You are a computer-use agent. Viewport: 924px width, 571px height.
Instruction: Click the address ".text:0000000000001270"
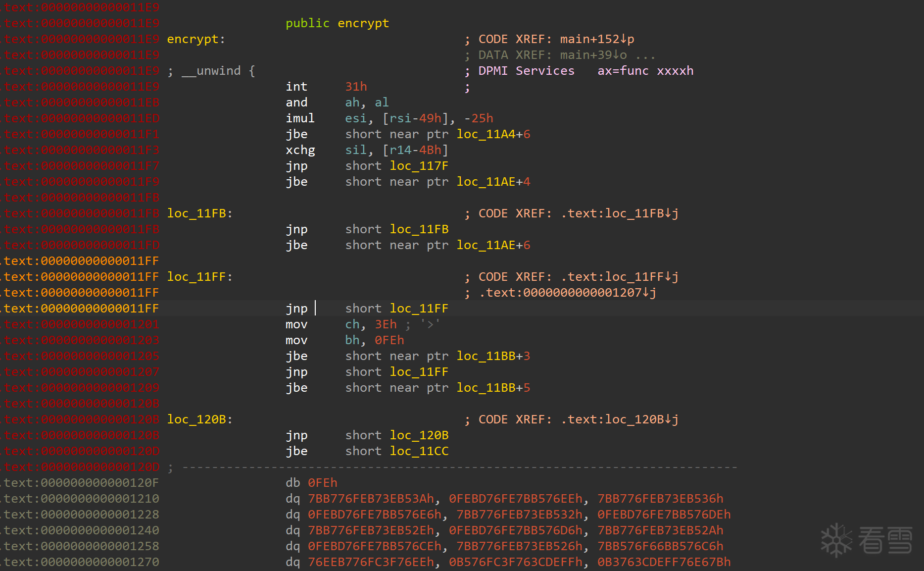(80, 562)
